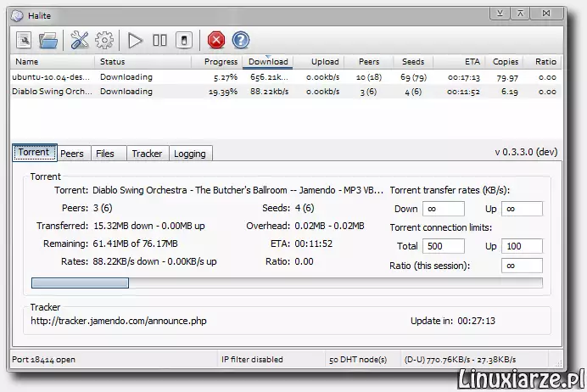This screenshot has width=587, height=392.
Task: Sort by the Status column header
Action: tap(143, 62)
